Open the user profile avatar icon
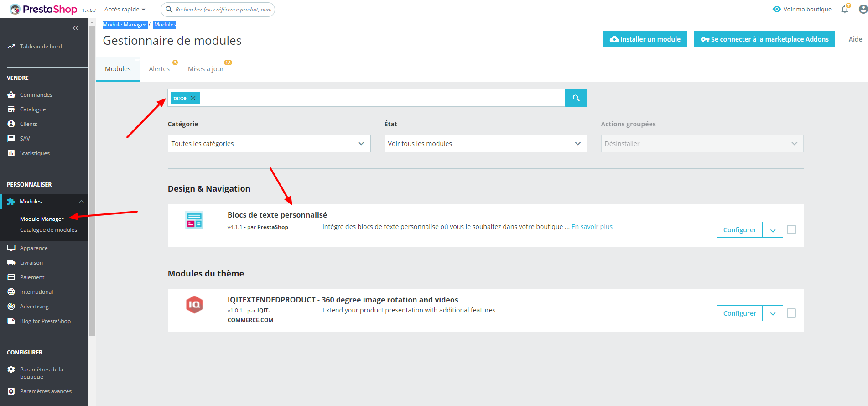Viewport: 868px width, 406px height. point(863,9)
